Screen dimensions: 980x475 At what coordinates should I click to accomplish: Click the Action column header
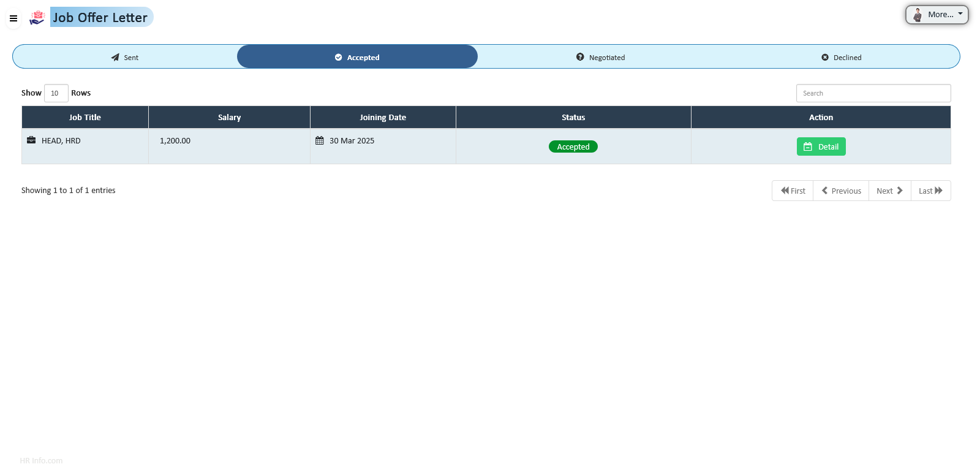point(821,117)
